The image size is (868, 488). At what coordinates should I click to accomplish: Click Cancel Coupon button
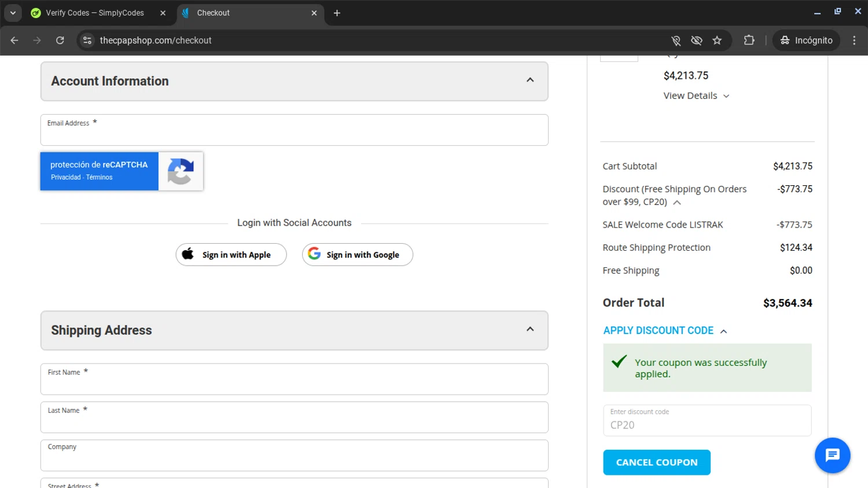(x=656, y=463)
